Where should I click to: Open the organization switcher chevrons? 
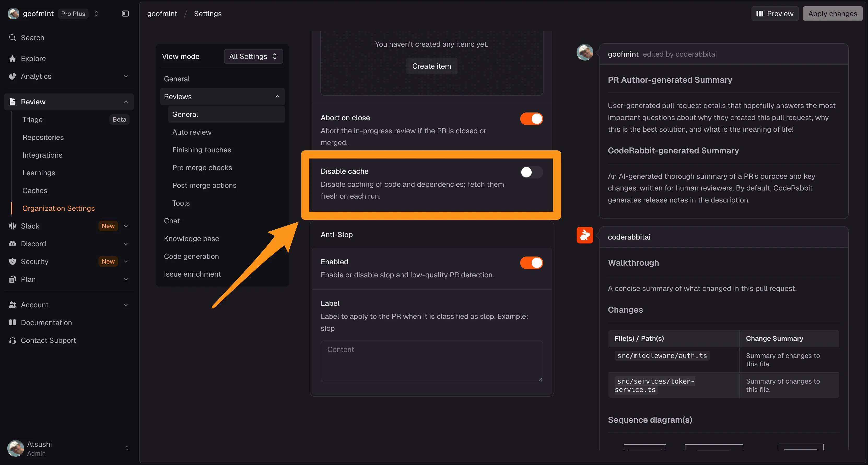pyautogui.click(x=96, y=14)
